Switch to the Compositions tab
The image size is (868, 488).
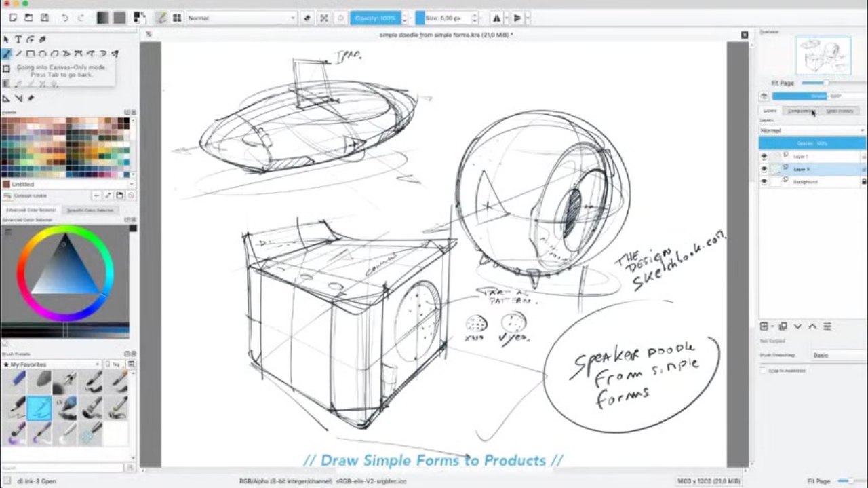802,111
